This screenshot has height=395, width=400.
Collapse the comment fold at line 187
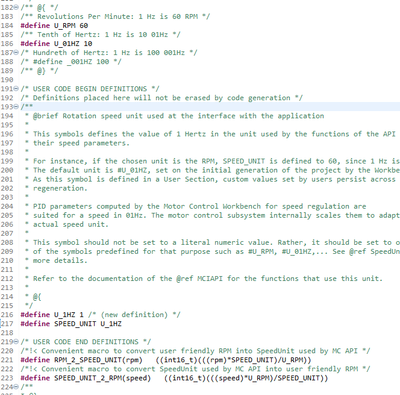(x=17, y=53)
